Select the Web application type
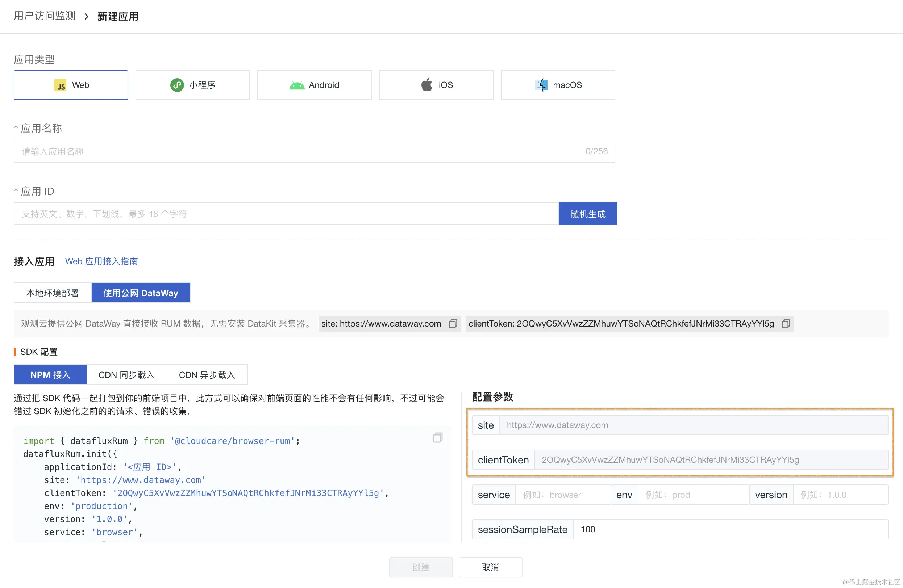Screen dimensions: 903x588 pos(71,85)
